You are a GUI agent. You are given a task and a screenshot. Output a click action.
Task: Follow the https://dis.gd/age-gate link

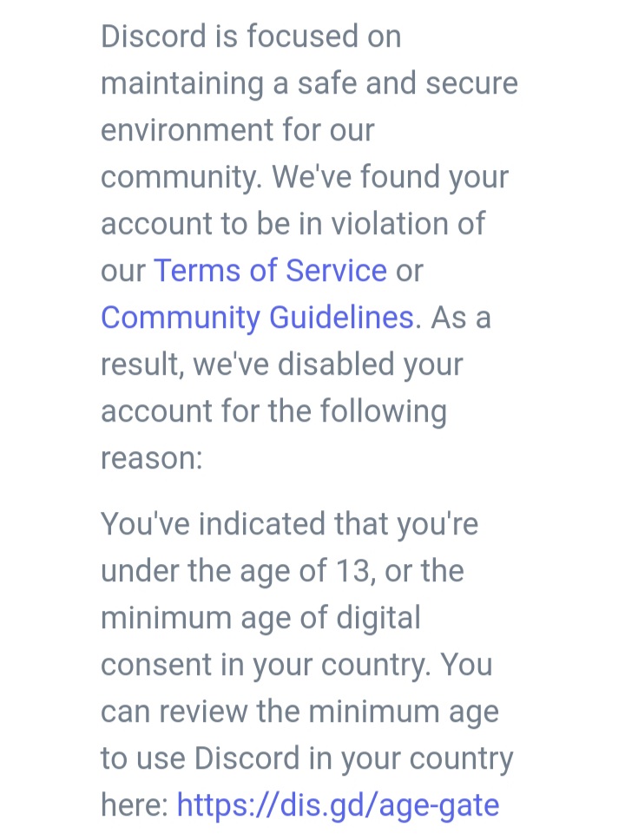(x=338, y=805)
